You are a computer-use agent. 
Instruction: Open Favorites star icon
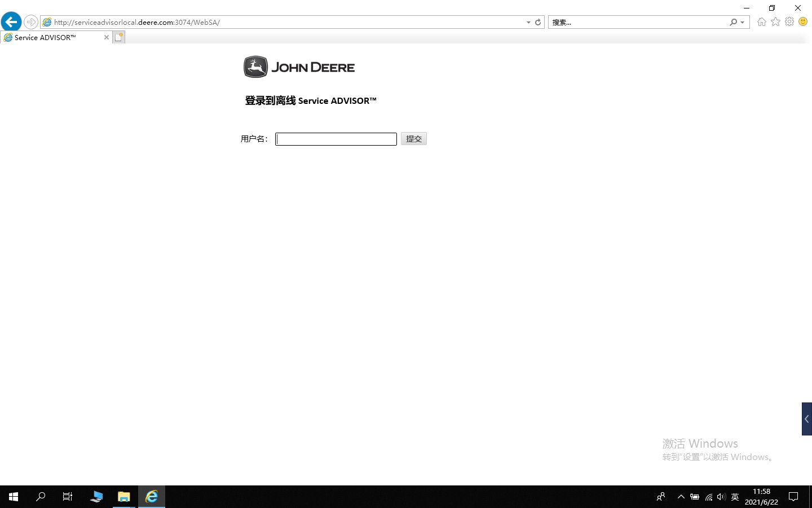[776, 21]
